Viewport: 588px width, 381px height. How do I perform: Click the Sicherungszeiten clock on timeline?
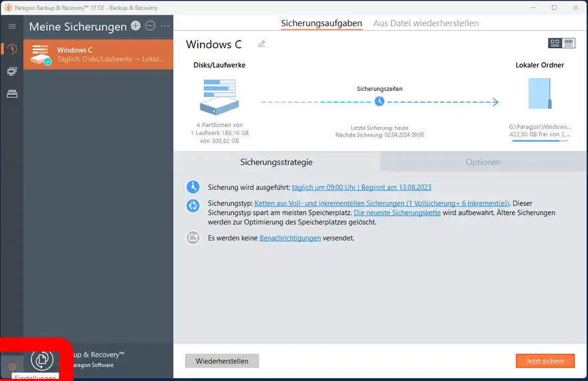coord(380,101)
